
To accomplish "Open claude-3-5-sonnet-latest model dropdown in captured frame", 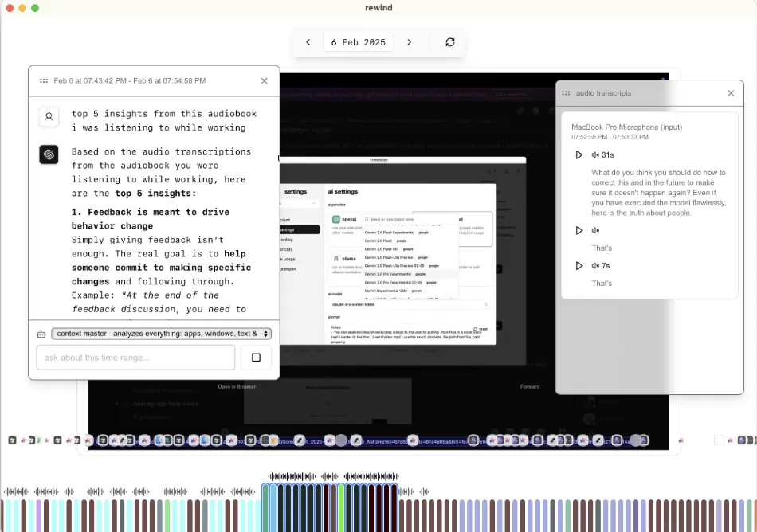I will pyautogui.click(x=410, y=305).
